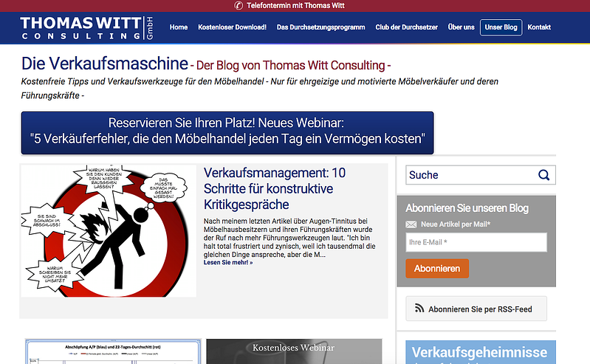Click the Thomas Witt Consulting logo
The height and width of the screenshot is (364, 590).
[87, 28]
